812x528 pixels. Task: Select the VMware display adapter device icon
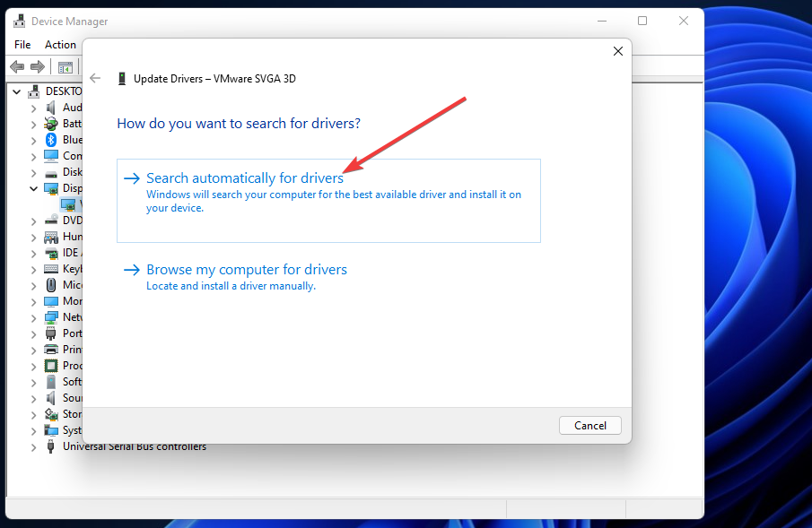click(x=68, y=205)
